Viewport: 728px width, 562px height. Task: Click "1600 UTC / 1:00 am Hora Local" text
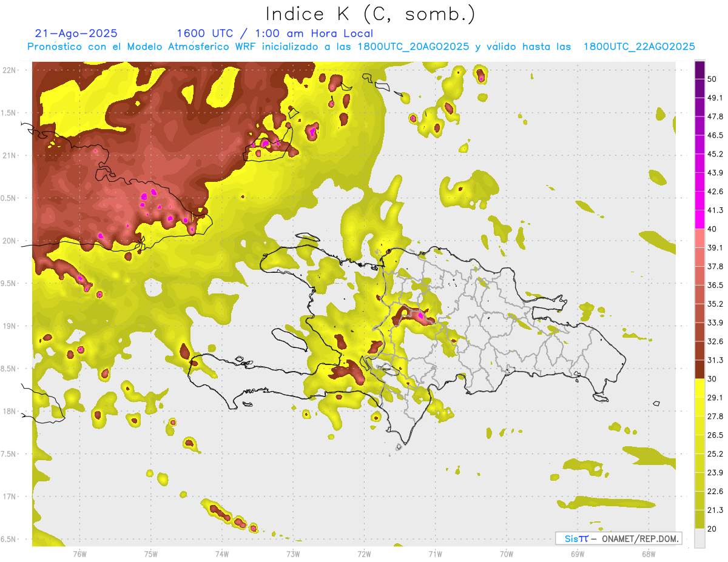click(275, 33)
